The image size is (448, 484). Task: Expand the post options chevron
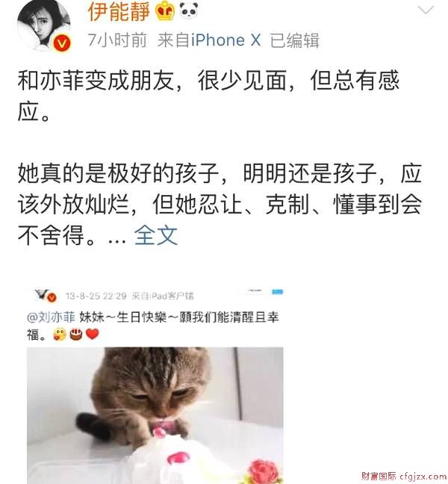pyautogui.click(x=426, y=10)
